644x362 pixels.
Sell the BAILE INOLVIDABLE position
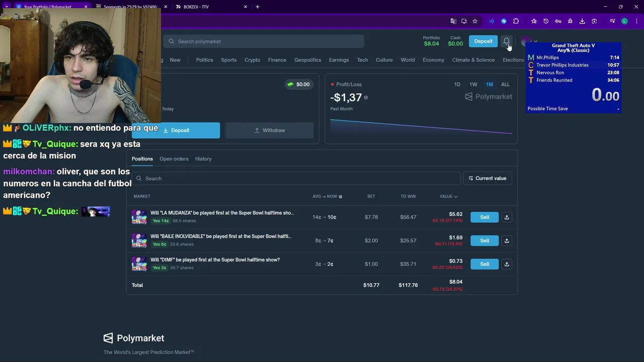point(485,240)
